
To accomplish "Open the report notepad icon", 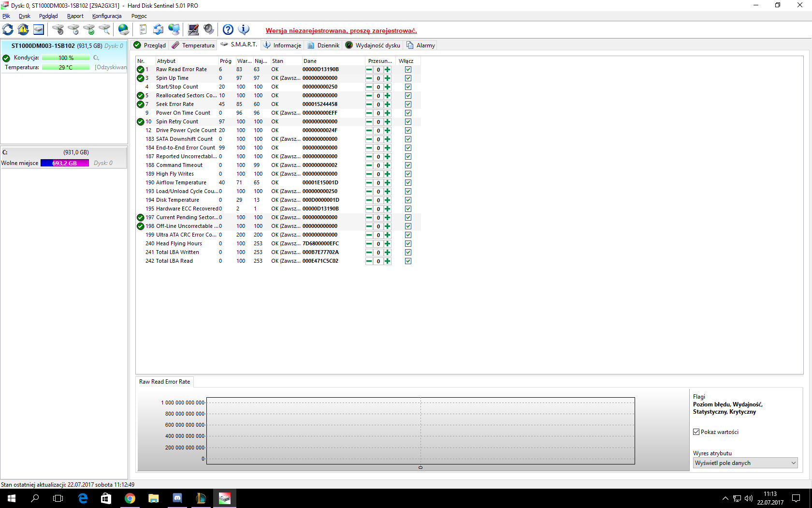I will click(x=143, y=30).
